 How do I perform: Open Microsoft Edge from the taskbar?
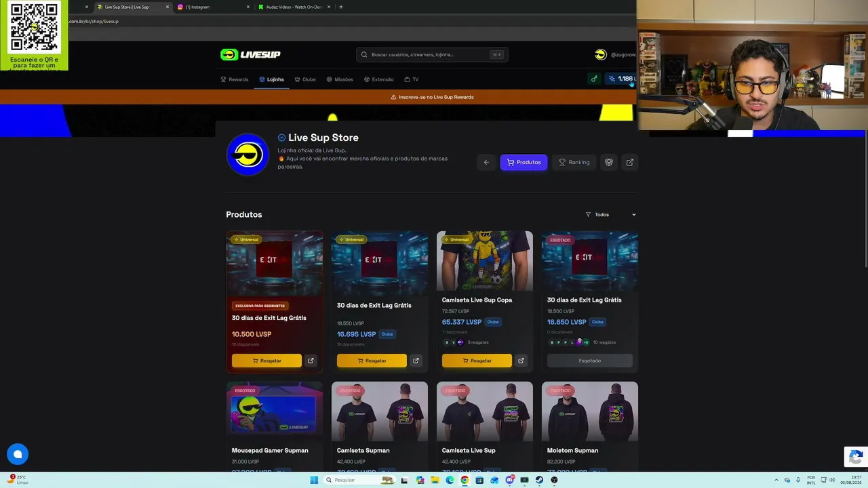[x=450, y=480]
